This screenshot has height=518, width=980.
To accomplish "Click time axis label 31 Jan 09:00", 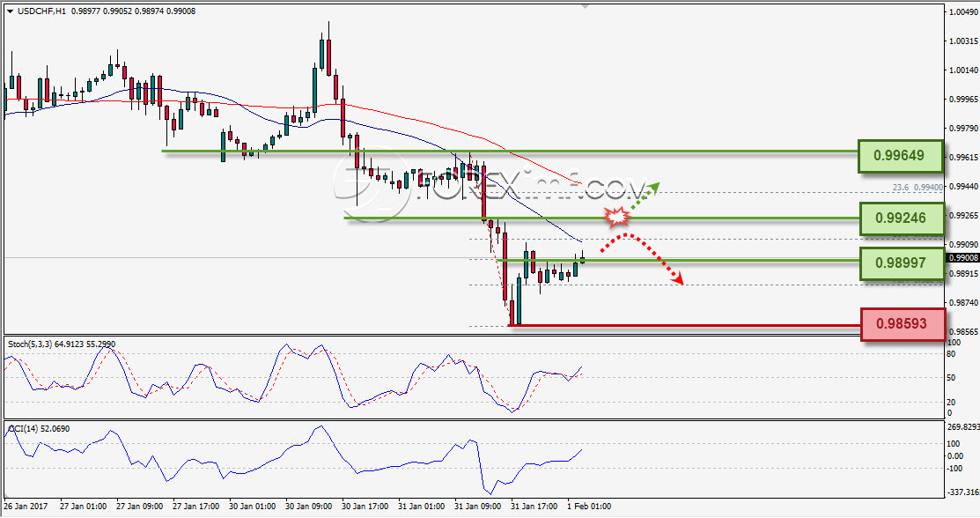I will click(477, 507).
